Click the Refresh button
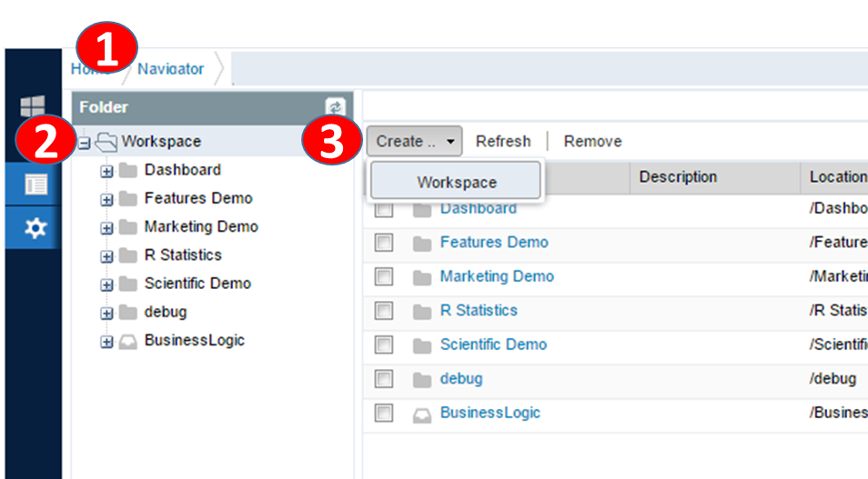Screen dimensions: 868x479 (502, 142)
